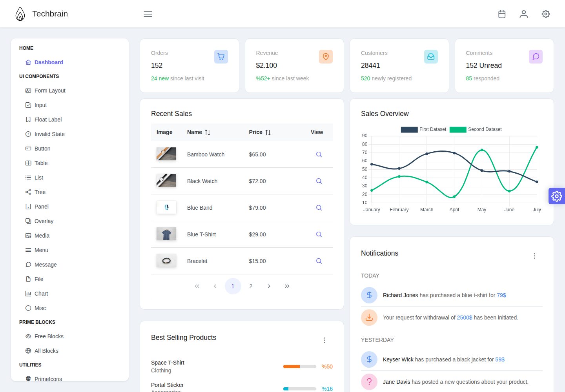Click the 79$ amount in notifications
Image resolution: width=565 pixels, height=392 pixels.
pyautogui.click(x=501, y=295)
